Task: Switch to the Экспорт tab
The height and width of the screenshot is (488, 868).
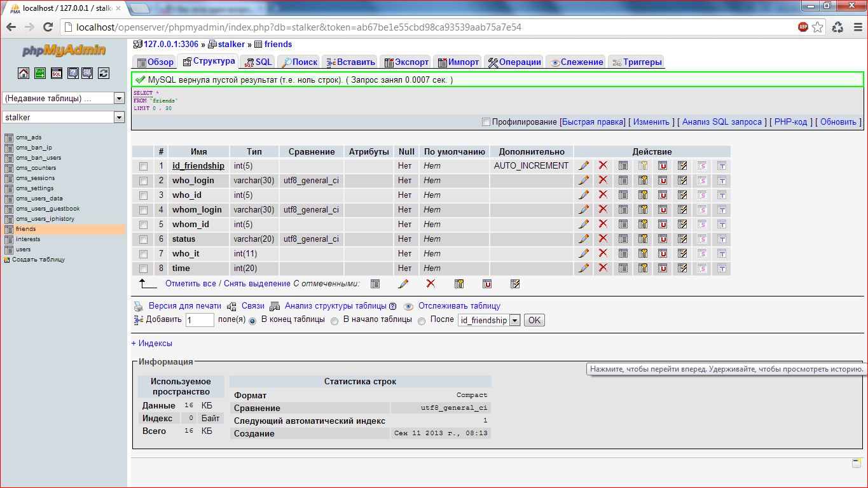Action: (x=407, y=62)
